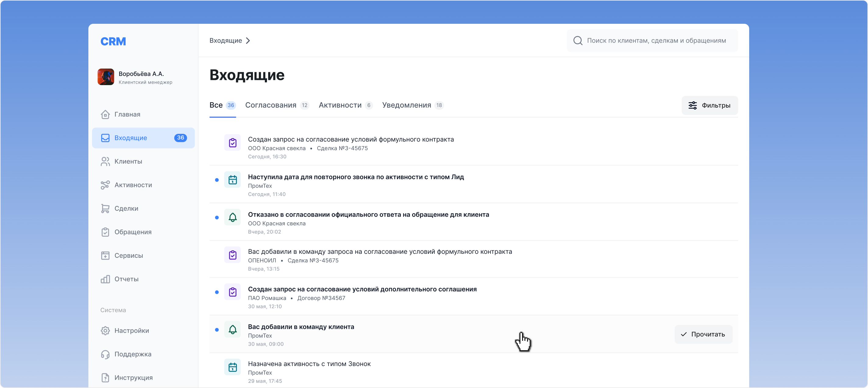Click the Сервисы icon in sidebar

pos(105,256)
